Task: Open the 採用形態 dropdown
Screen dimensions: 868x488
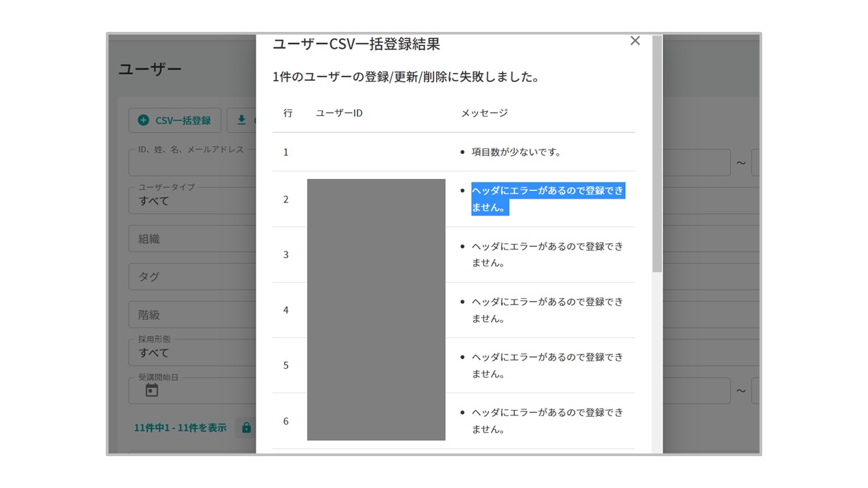Action: 192,352
